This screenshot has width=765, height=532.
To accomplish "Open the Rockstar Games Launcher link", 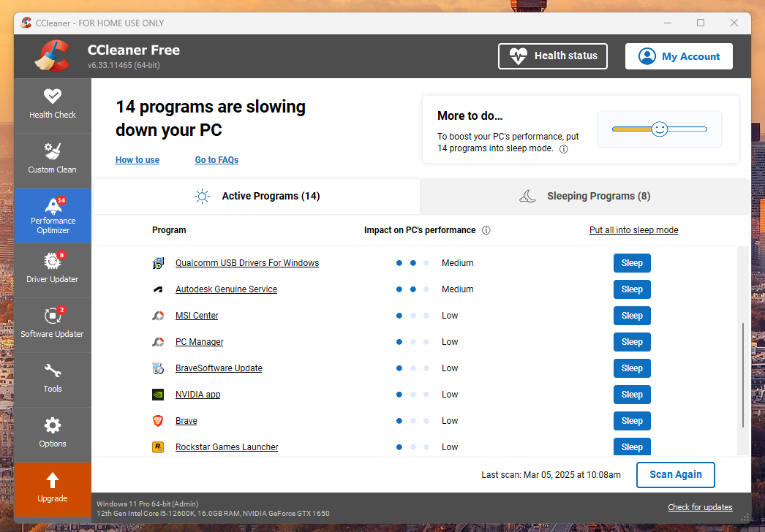I will (x=227, y=447).
